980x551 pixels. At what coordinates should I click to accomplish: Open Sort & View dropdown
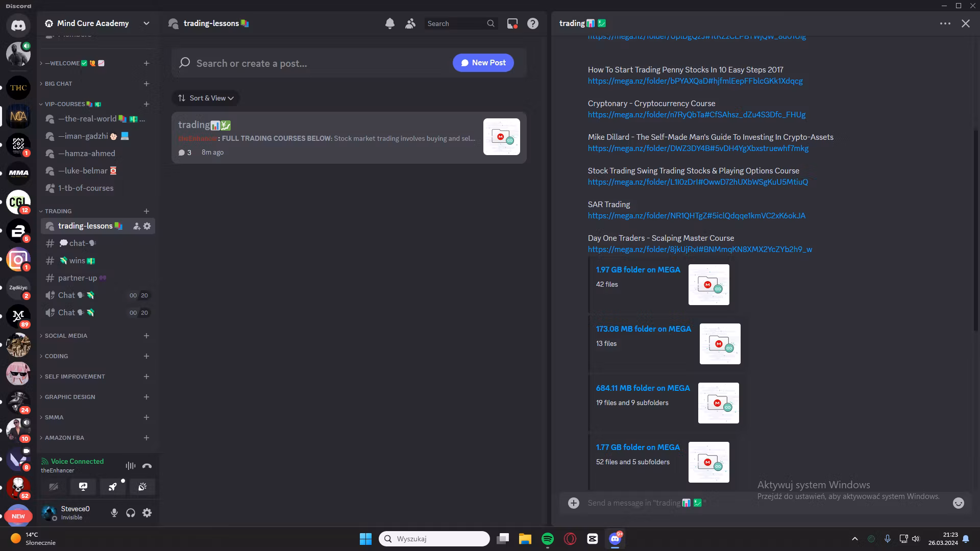(206, 98)
